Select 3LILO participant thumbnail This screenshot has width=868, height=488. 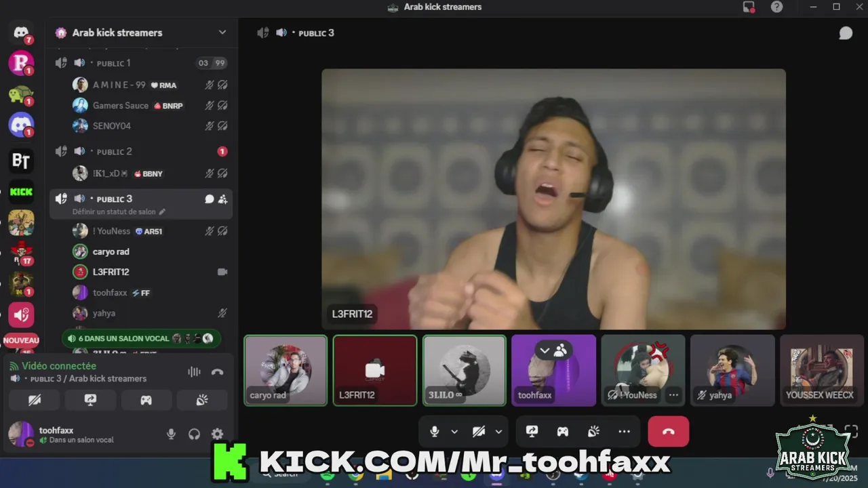[x=465, y=371]
